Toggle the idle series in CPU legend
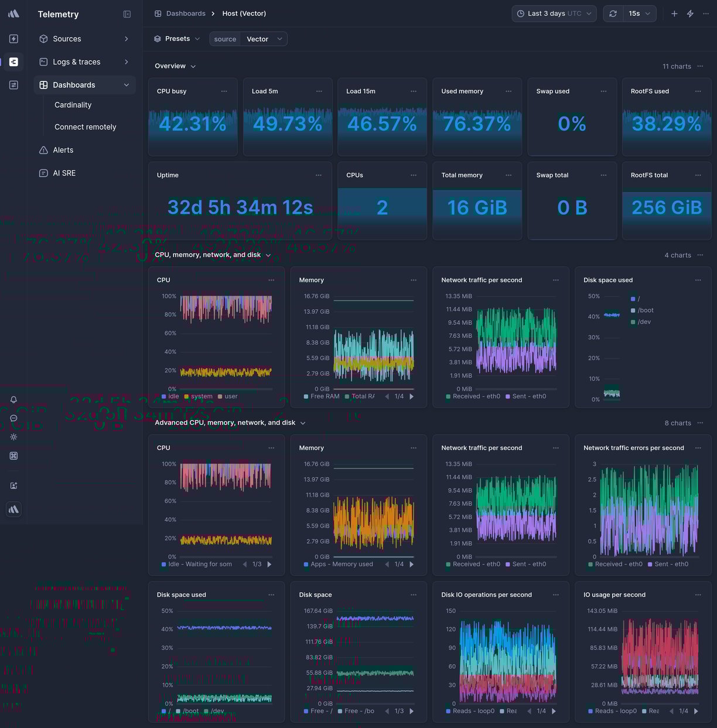Viewport: 717px width, 728px height. [x=173, y=397]
